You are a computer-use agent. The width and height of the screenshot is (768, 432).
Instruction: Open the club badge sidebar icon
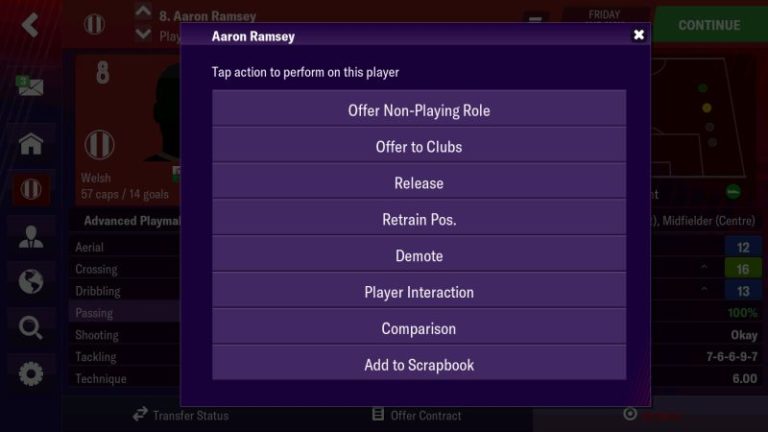[30, 189]
